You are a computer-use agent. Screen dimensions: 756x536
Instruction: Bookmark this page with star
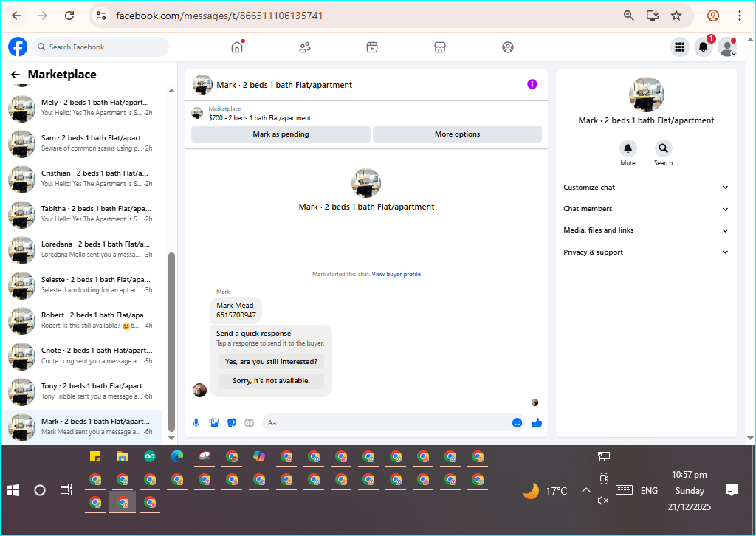676,16
